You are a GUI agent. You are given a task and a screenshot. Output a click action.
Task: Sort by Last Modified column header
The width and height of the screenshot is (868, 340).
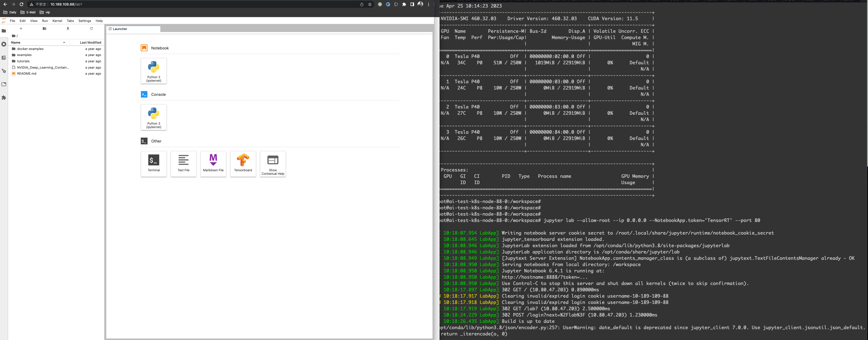point(90,42)
